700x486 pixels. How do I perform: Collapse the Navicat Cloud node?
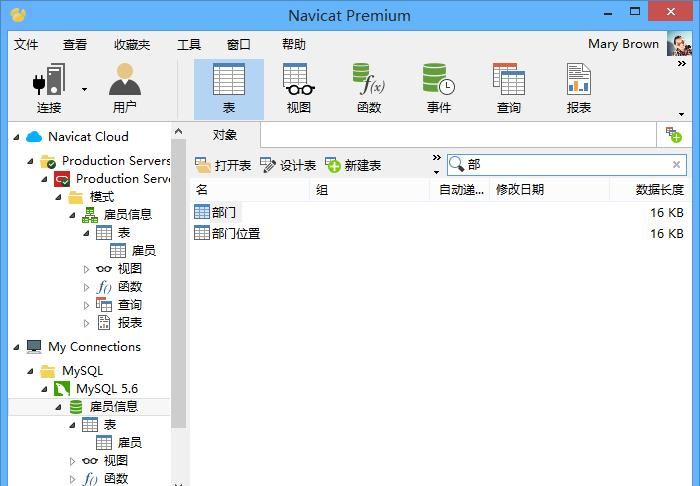[x=17, y=137]
